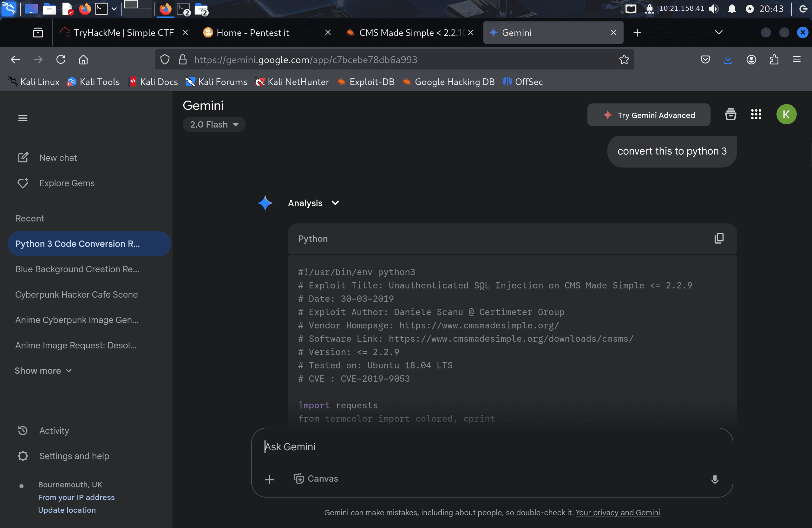Click From your IP address link
This screenshot has height=528, width=812.
tap(76, 497)
